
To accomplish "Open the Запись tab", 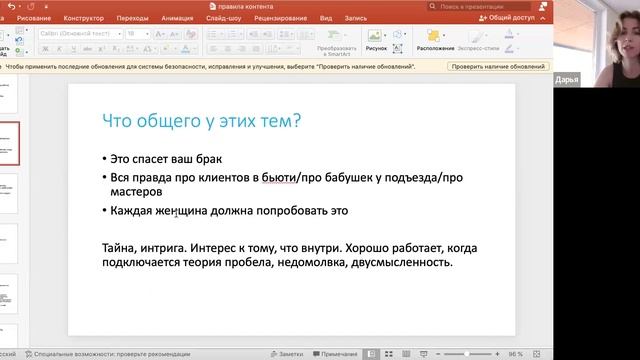I will [x=356, y=18].
